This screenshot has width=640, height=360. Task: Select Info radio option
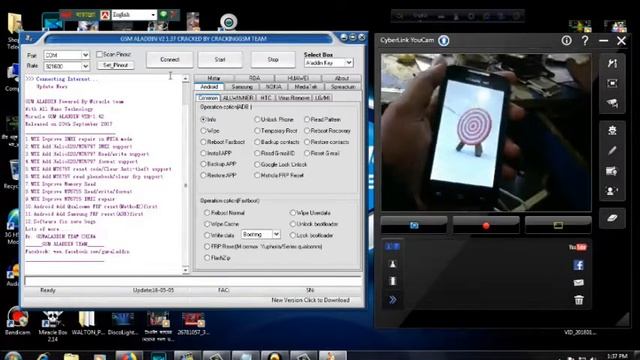click(x=203, y=120)
